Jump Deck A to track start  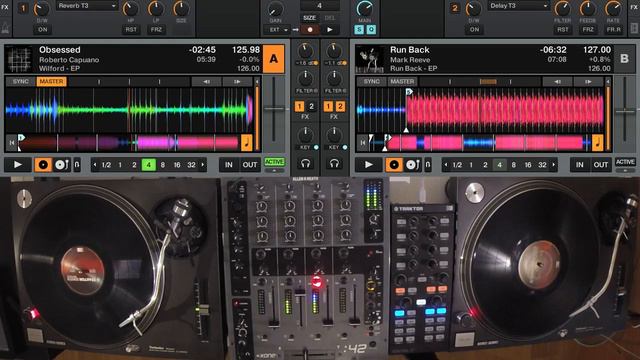point(11,142)
